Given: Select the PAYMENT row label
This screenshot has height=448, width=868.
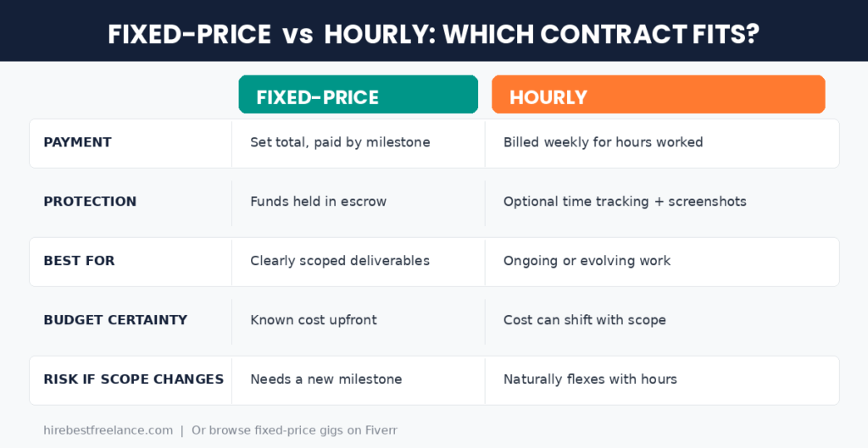Looking at the screenshot, I should click(77, 142).
